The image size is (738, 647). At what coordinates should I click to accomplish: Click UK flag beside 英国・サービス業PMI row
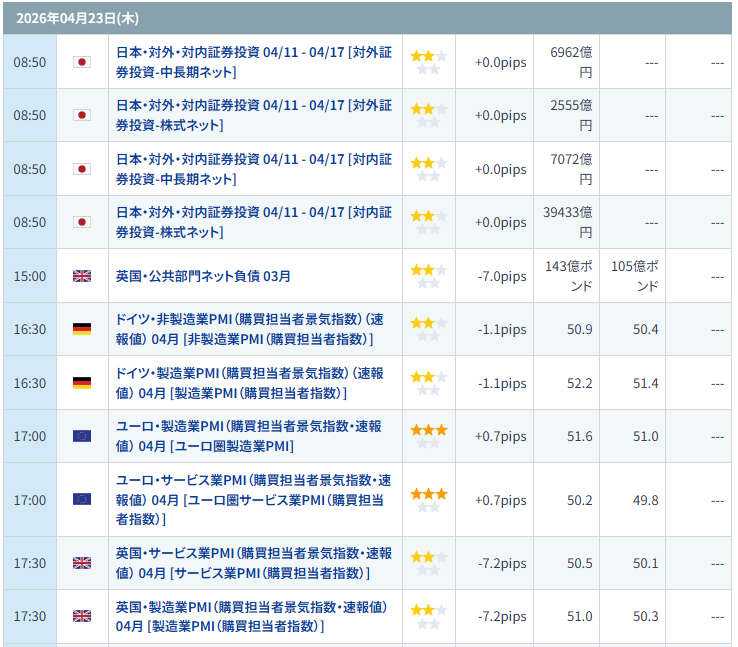(82, 563)
